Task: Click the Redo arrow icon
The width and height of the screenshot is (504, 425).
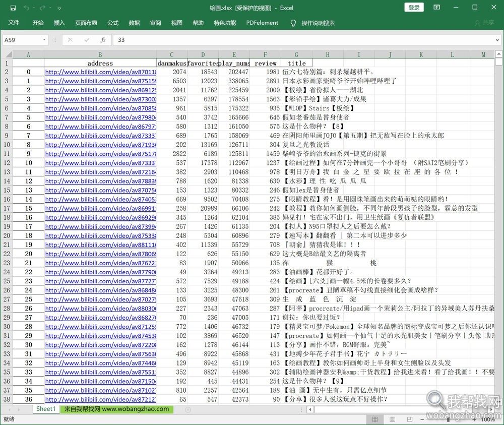Action: coord(43,8)
